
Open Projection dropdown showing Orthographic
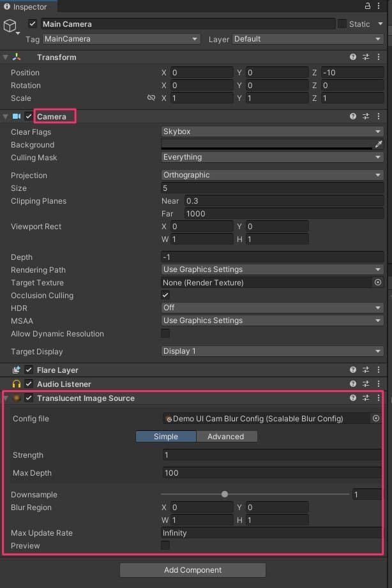coord(273,175)
